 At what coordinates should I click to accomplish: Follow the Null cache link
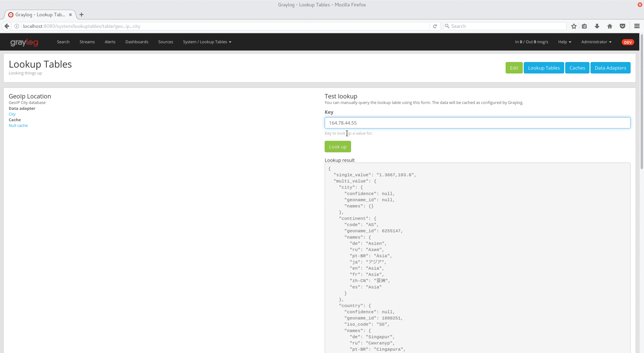click(18, 125)
